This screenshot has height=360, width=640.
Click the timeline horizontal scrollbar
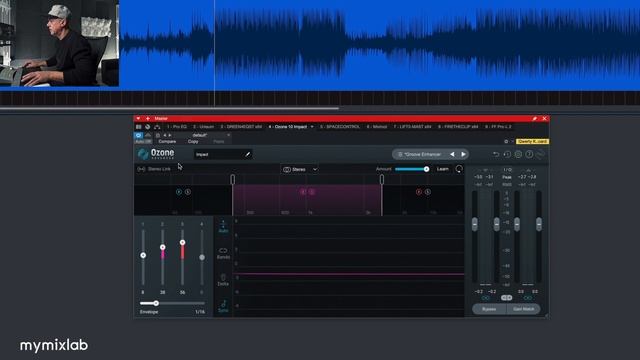[x=169, y=108]
